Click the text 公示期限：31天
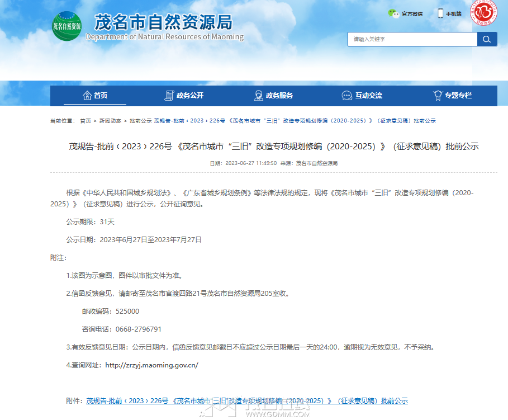The image size is (508, 420). coord(91,222)
